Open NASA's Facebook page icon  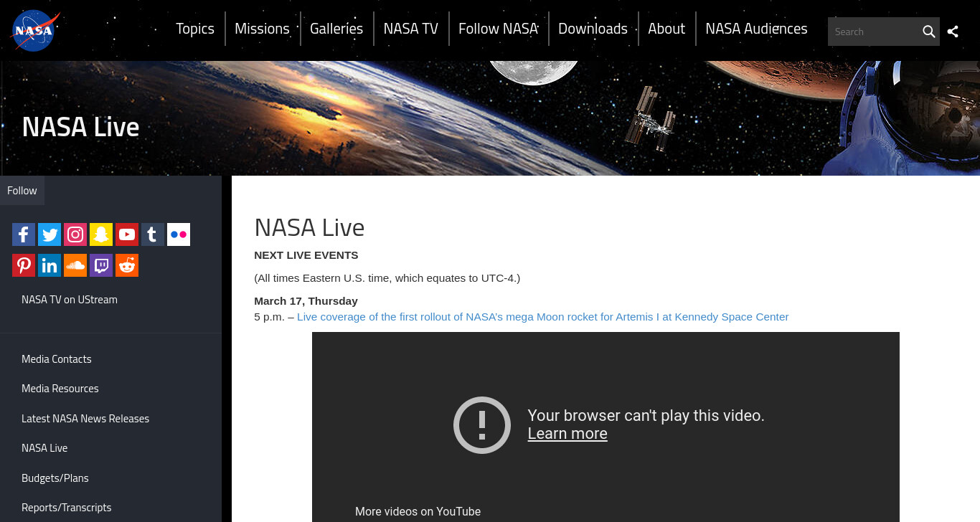(24, 234)
